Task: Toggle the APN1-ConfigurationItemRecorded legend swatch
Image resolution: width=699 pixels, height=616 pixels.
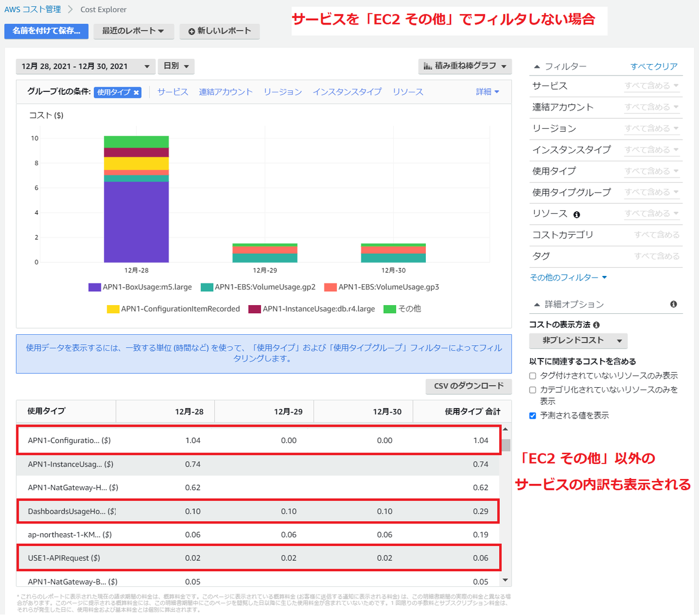Action: [x=113, y=309]
